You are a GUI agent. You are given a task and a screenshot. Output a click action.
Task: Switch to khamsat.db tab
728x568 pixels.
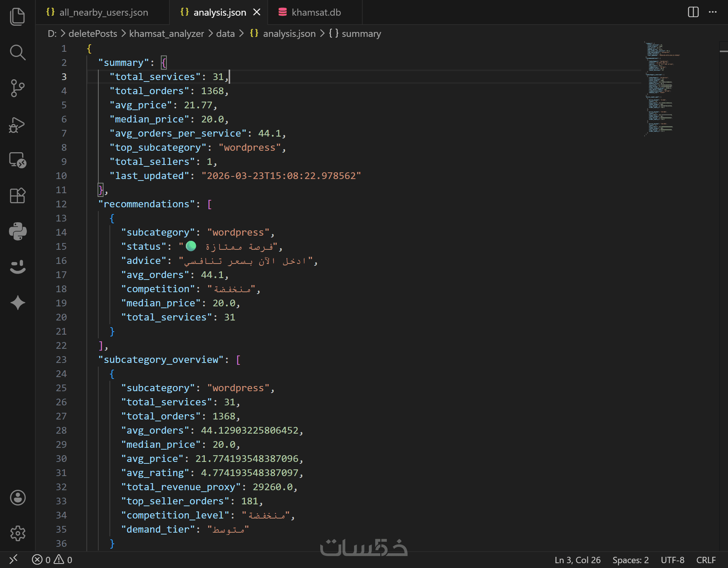click(x=316, y=12)
